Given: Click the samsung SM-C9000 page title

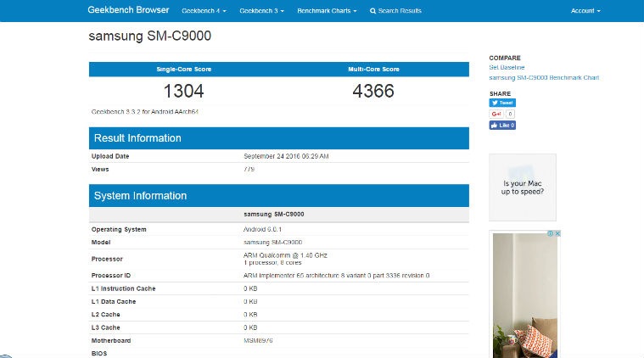Looking at the screenshot, I should (150, 36).
